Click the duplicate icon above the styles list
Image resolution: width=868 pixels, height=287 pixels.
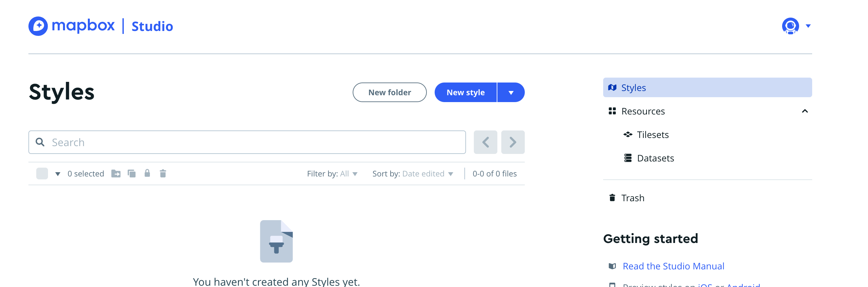click(x=132, y=173)
